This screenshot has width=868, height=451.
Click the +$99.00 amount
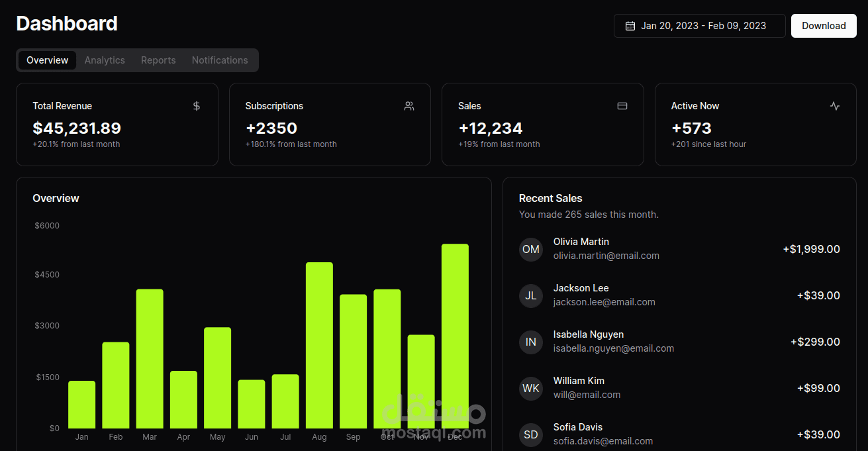[818, 388]
